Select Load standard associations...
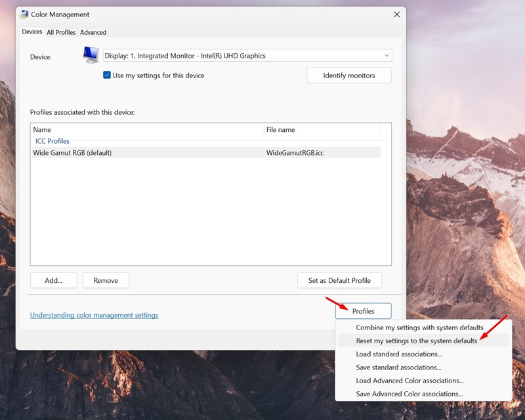 pos(423,354)
